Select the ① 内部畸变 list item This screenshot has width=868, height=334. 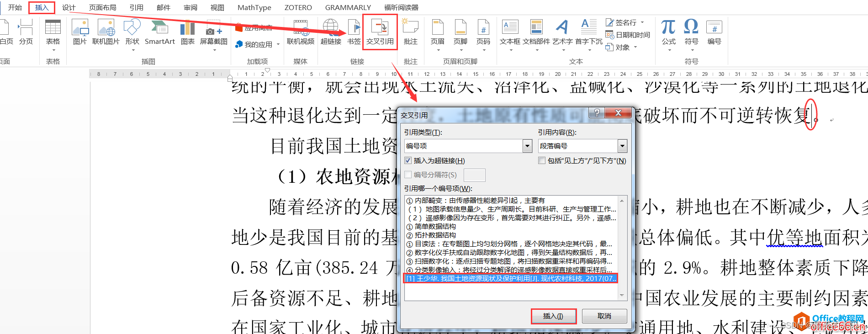511,200
